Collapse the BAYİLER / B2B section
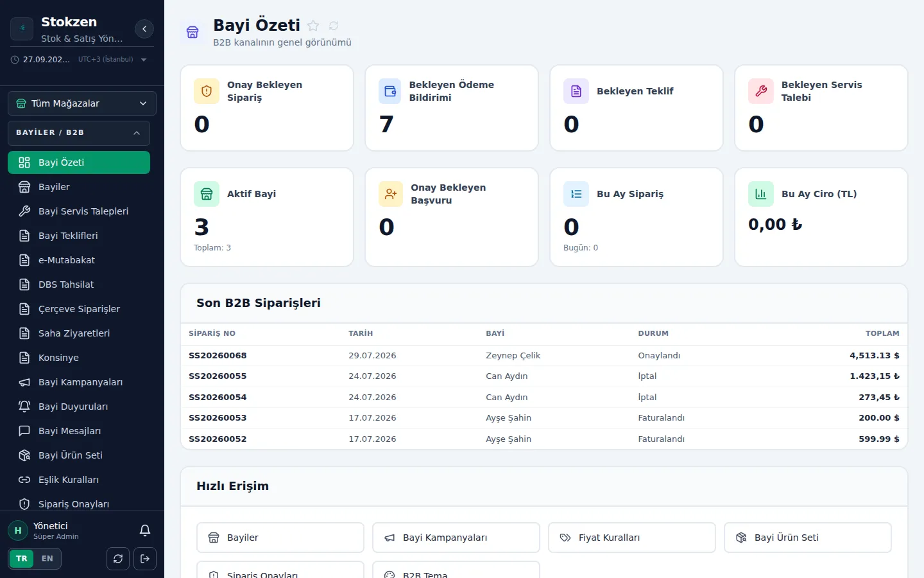Screen dimensions: 924x578 click(79, 133)
